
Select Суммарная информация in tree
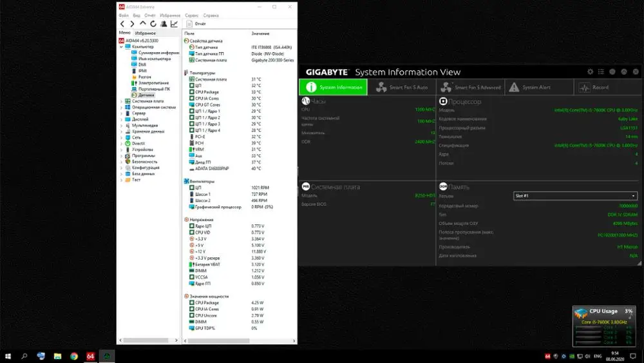pyautogui.click(x=155, y=53)
